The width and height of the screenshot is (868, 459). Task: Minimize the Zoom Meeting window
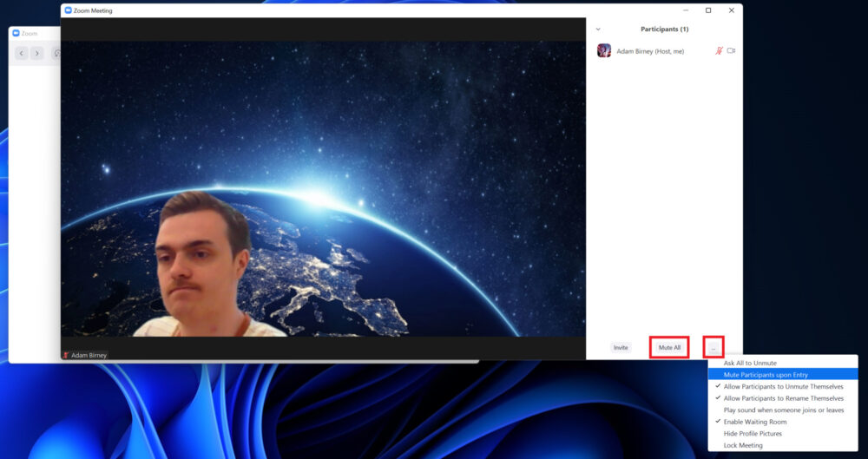686,10
